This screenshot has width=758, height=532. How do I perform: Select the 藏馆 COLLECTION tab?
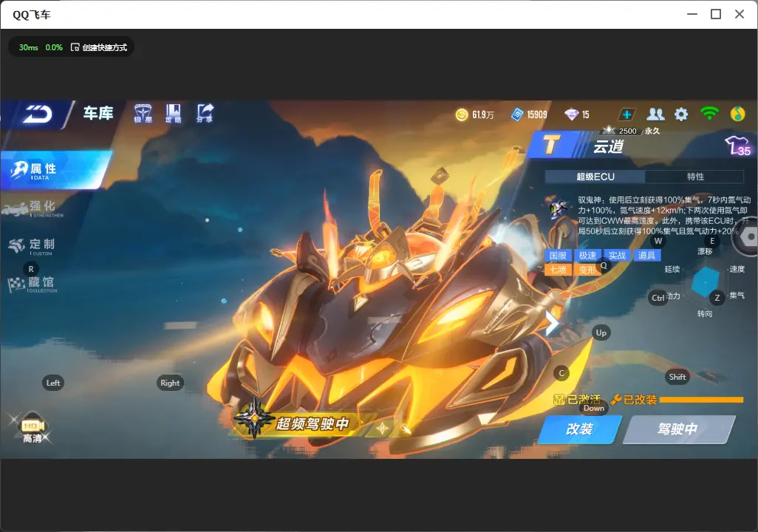point(33,284)
